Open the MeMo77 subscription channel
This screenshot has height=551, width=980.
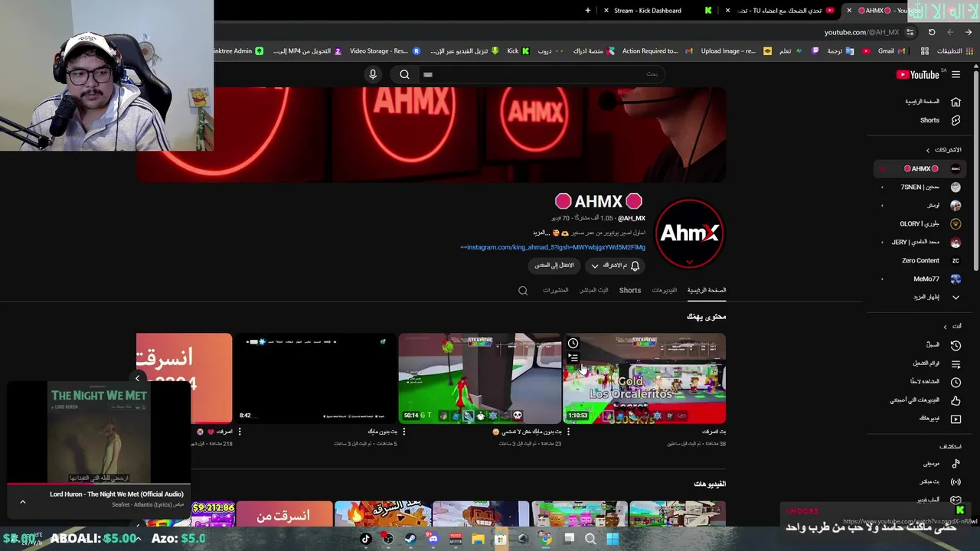pyautogui.click(x=921, y=279)
